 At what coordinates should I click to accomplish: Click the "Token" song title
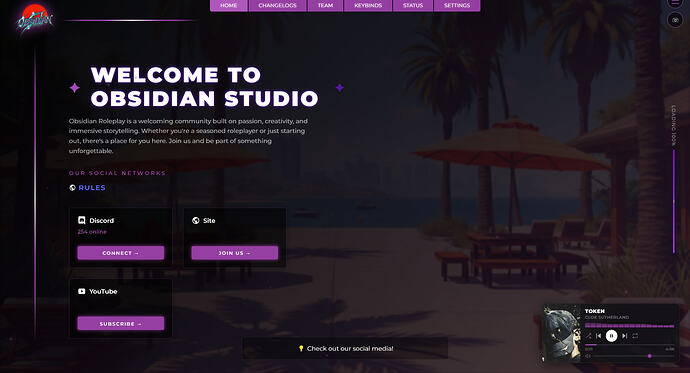595,311
